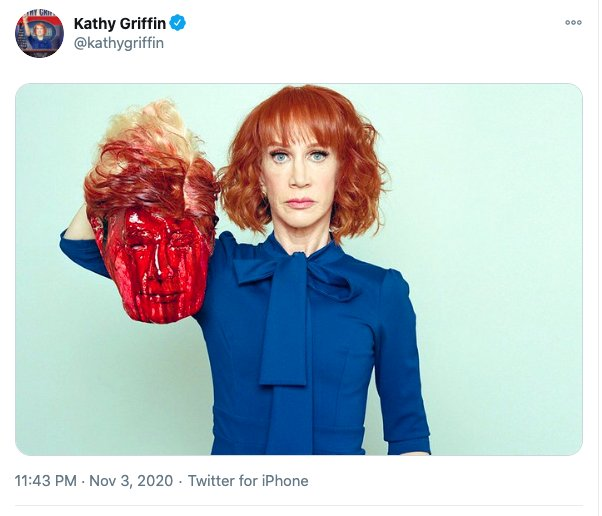The height and width of the screenshot is (516, 602).
Task: Open the @kathygriffin handle link
Action: (x=118, y=43)
